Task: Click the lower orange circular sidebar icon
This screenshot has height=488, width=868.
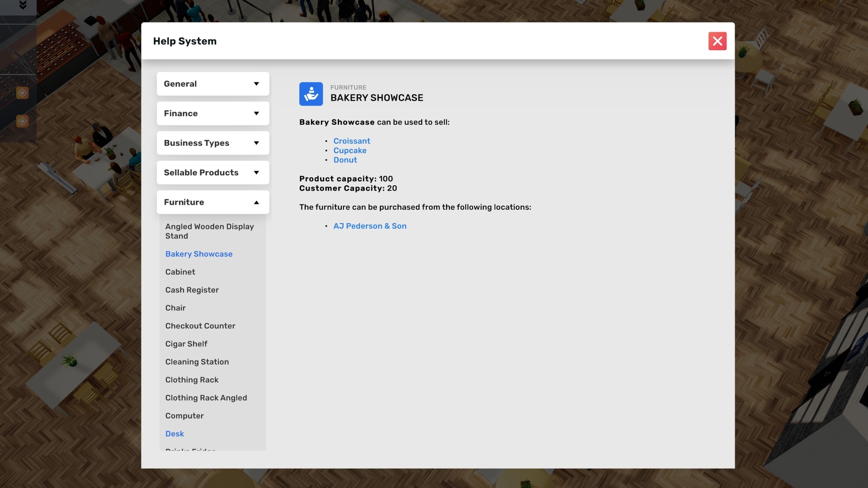Action: click(x=22, y=121)
